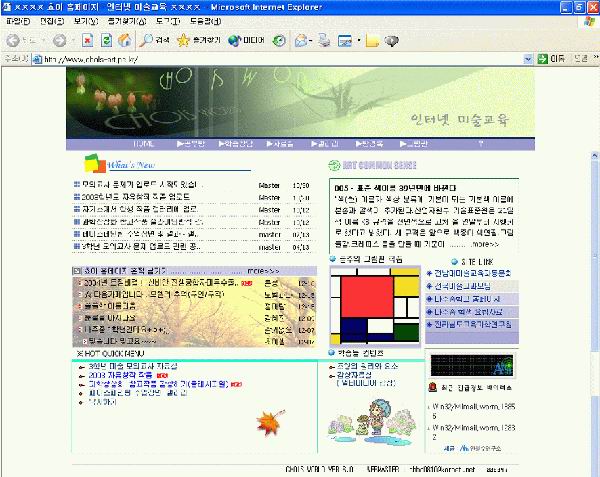Open the first What's New post dated 10/30

point(142,185)
